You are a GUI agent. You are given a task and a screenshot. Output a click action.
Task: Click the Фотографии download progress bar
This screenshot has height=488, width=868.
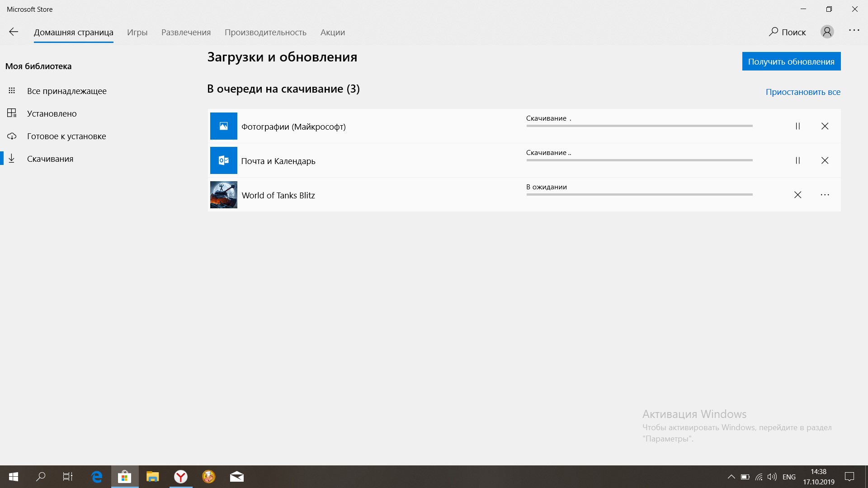click(640, 126)
